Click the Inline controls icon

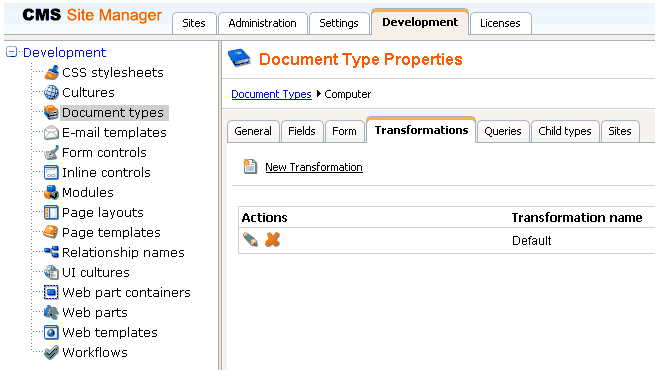[51, 173]
